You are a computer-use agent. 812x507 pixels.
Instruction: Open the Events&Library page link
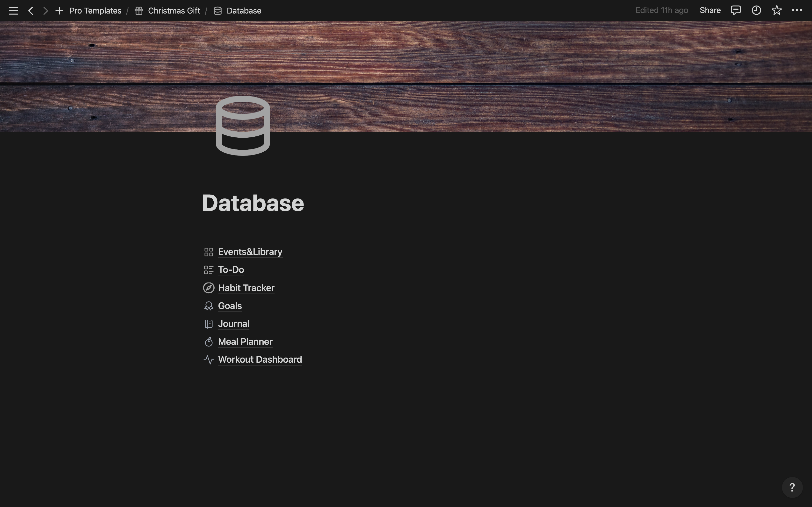click(x=250, y=252)
